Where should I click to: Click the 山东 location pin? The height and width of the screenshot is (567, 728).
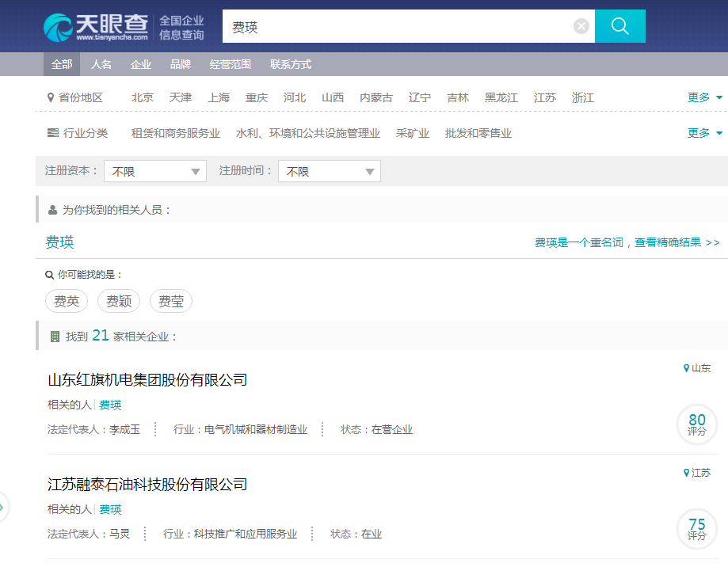coord(697,368)
